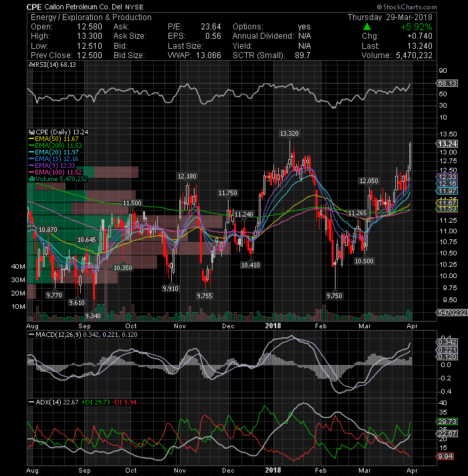
Task: Click the Open value 12.580
Action: (90, 27)
